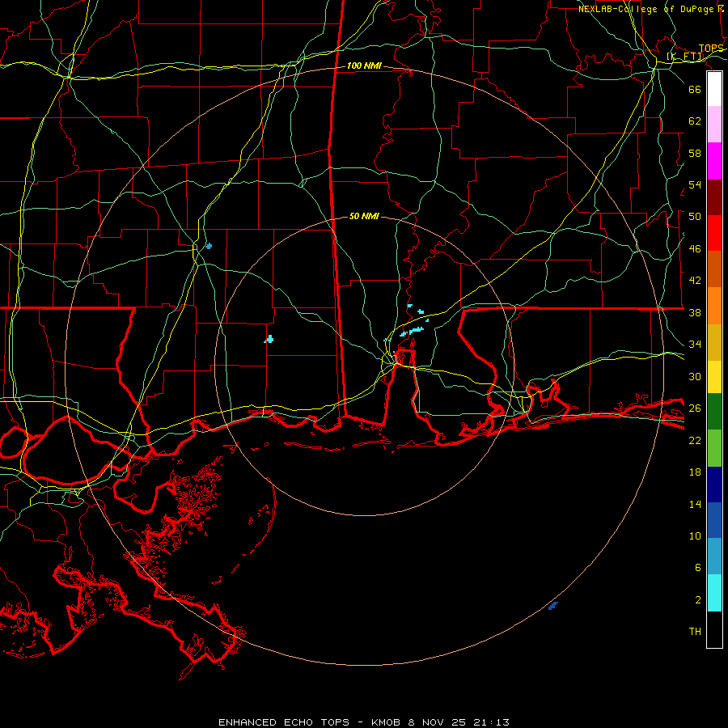The image size is (728, 728).
Task: Click the gold legend swatch
Action: (x=714, y=342)
